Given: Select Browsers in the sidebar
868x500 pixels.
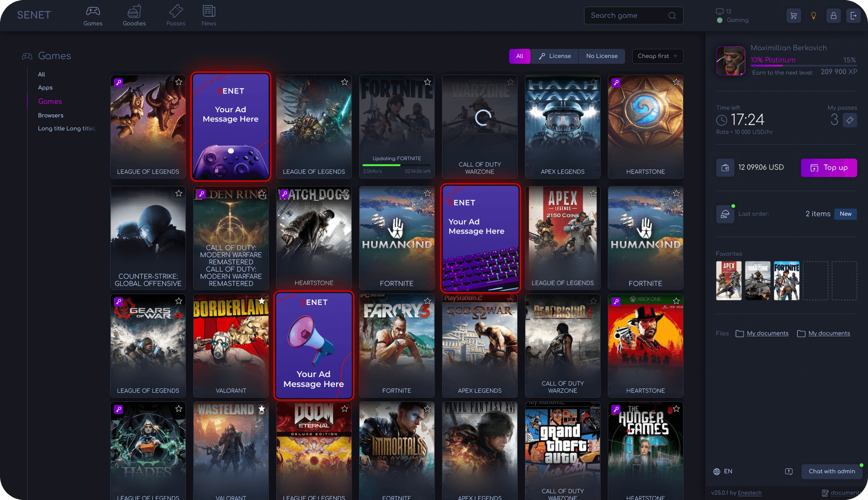Looking at the screenshot, I should pyautogui.click(x=51, y=115).
